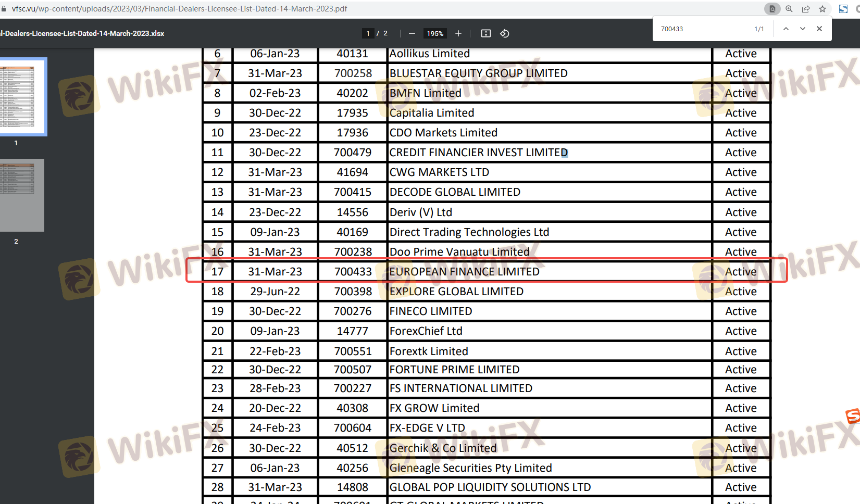
Task: Share this page using the share icon
Action: [806, 9]
